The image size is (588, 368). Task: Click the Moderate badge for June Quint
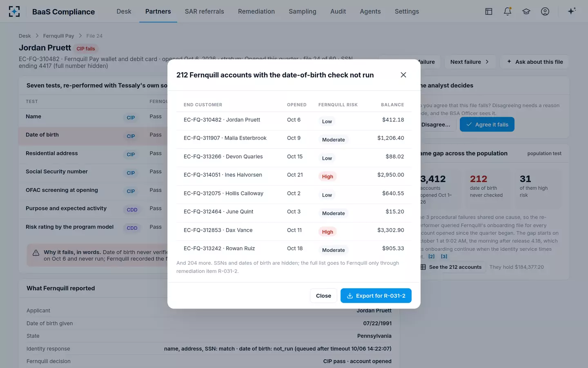click(x=334, y=213)
